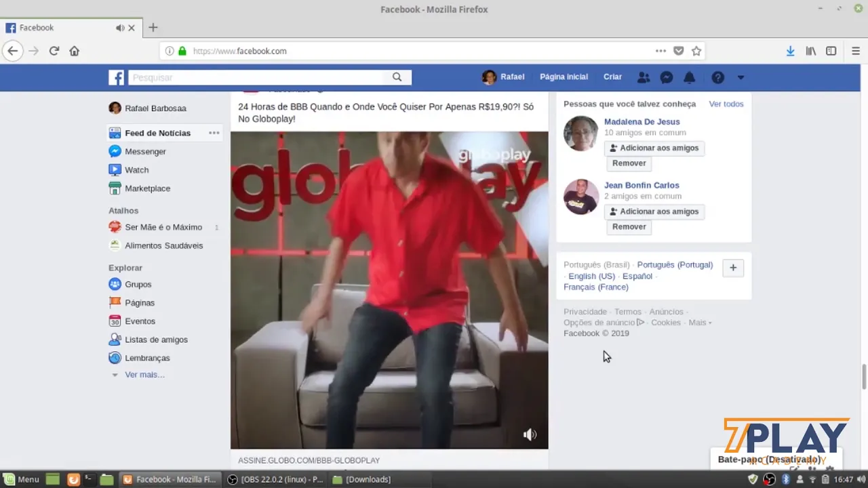Bookmark this page with the star
The image size is (868, 488).
(696, 51)
